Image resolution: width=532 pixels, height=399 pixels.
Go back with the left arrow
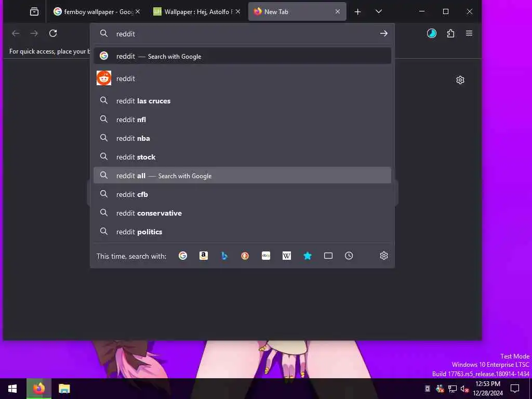coord(16,33)
